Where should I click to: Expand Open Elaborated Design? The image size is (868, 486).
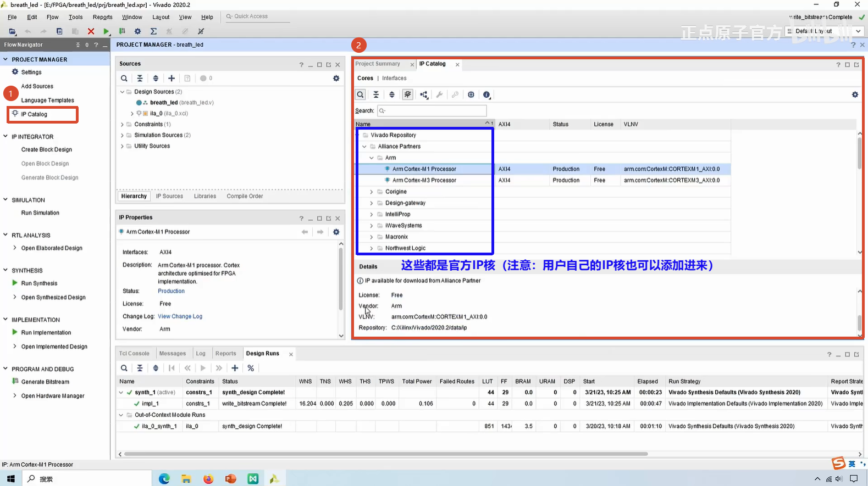(14, 248)
